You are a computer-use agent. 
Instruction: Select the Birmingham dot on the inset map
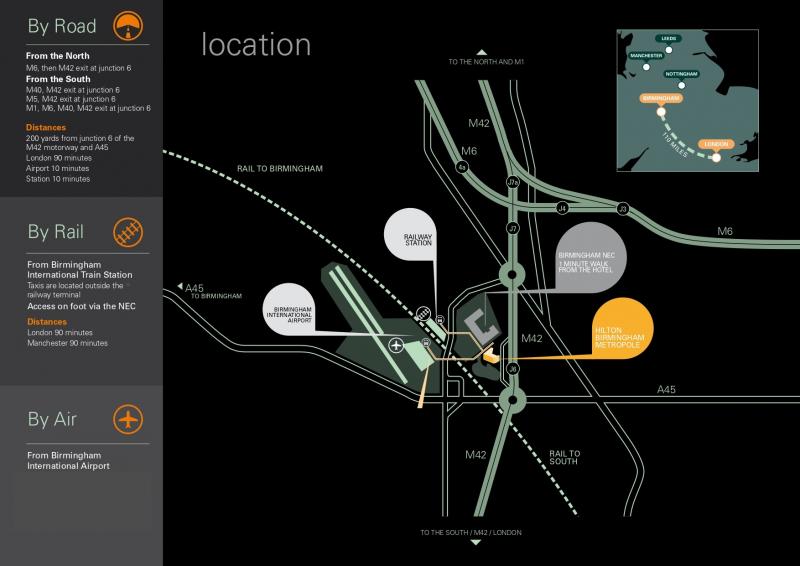(661, 111)
